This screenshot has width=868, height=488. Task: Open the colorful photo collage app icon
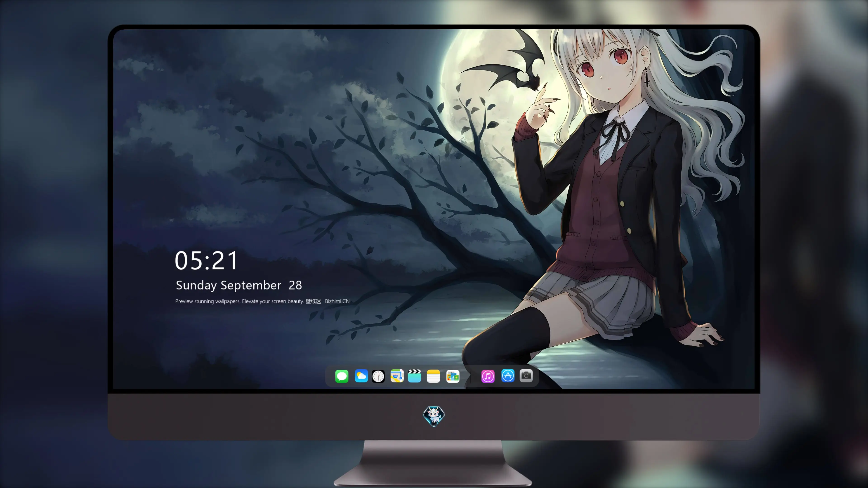(x=453, y=376)
